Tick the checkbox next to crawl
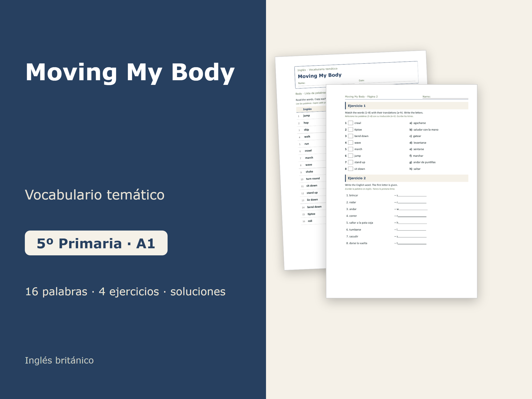 (351, 123)
